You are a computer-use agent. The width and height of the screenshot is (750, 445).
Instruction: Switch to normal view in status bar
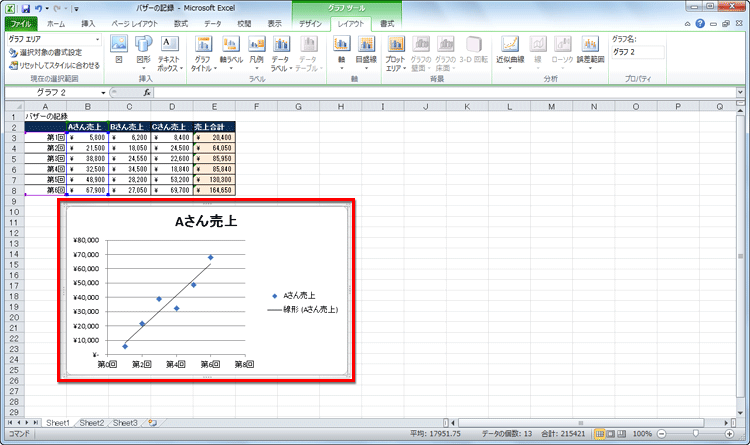(x=599, y=434)
